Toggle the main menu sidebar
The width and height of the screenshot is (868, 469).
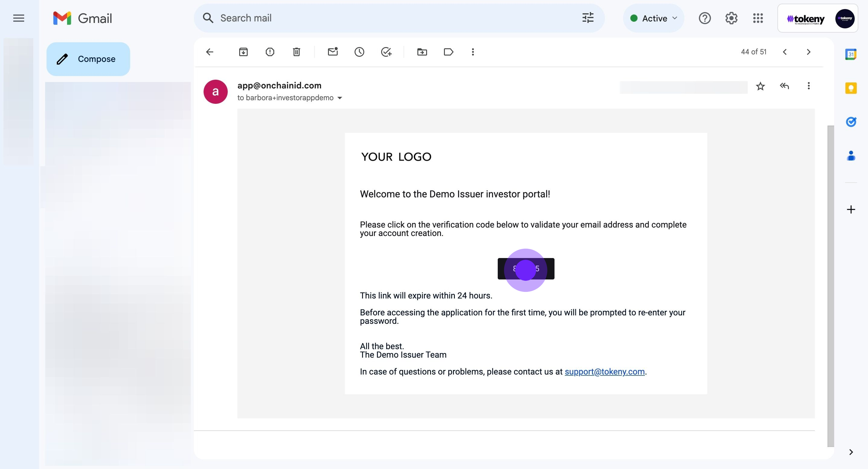point(19,18)
